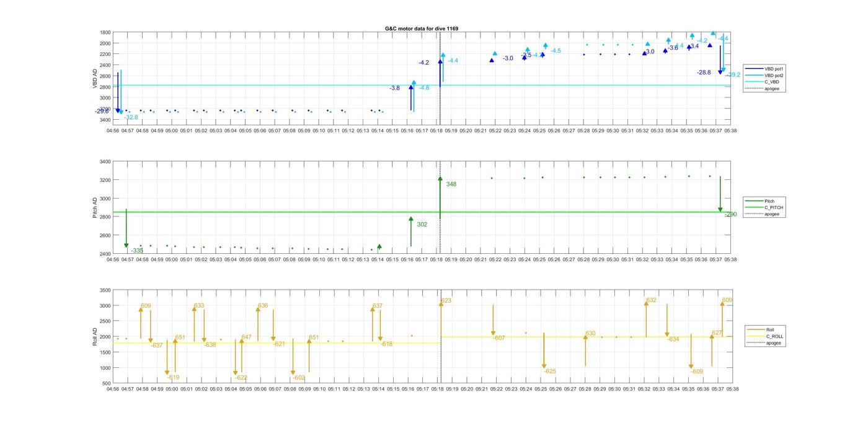
Task: Click the '1800' tick on VBD axis
Action: pos(105,32)
